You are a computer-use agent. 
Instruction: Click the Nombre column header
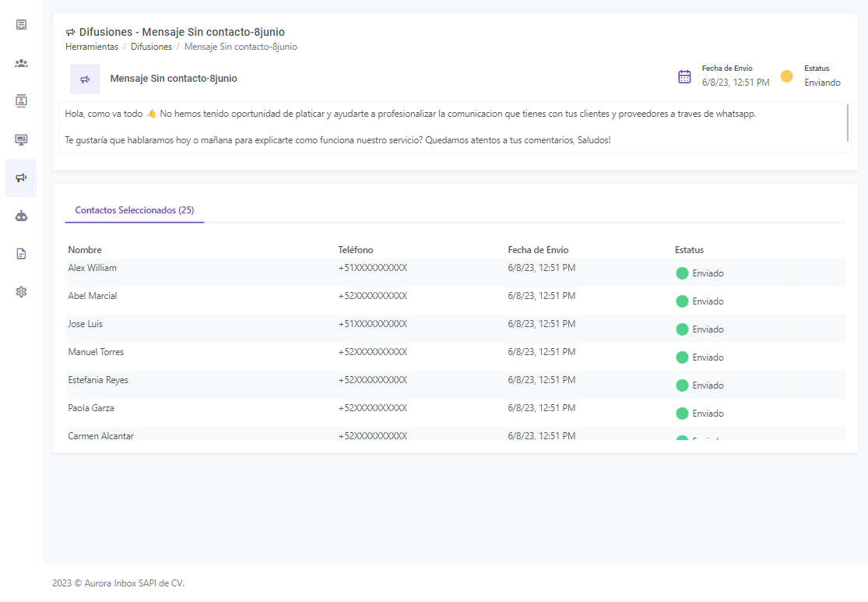click(x=85, y=250)
